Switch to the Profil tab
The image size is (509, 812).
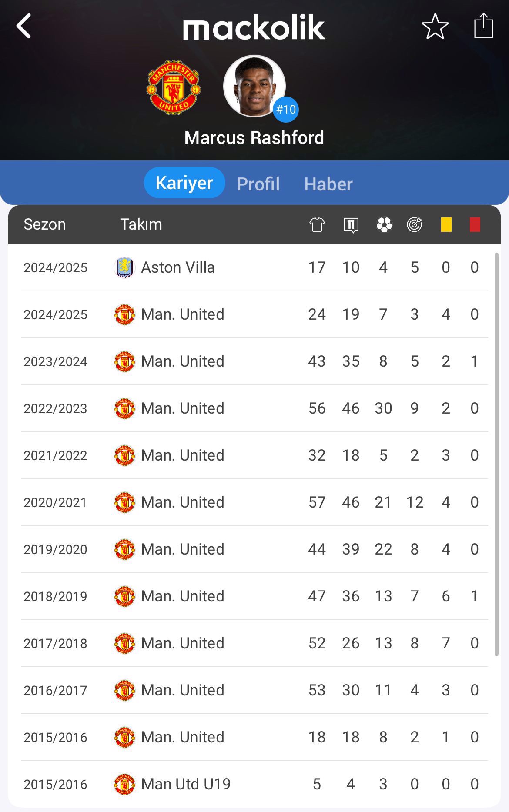(258, 184)
